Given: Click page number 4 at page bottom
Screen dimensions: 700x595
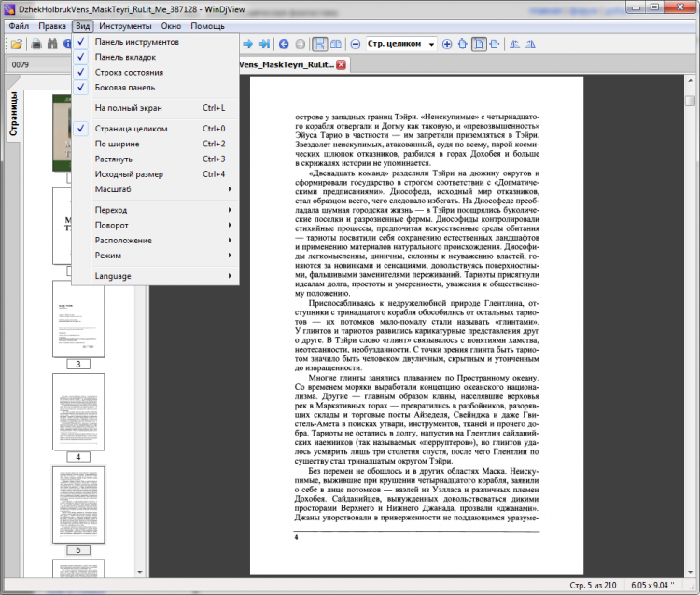Looking at the screenshot, I should [296, 537].
